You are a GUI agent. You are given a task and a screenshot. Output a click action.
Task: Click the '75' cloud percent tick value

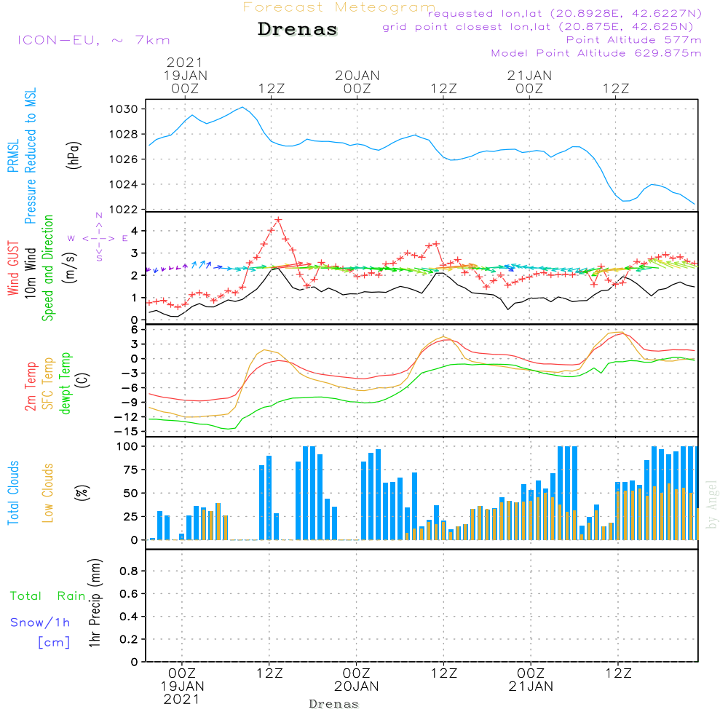[130, 470]
